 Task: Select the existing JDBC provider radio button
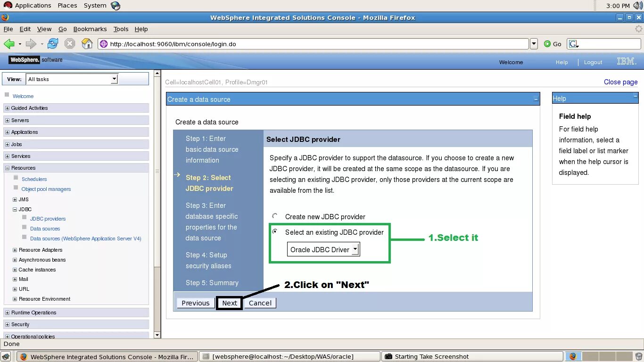(x=275, y=231)
